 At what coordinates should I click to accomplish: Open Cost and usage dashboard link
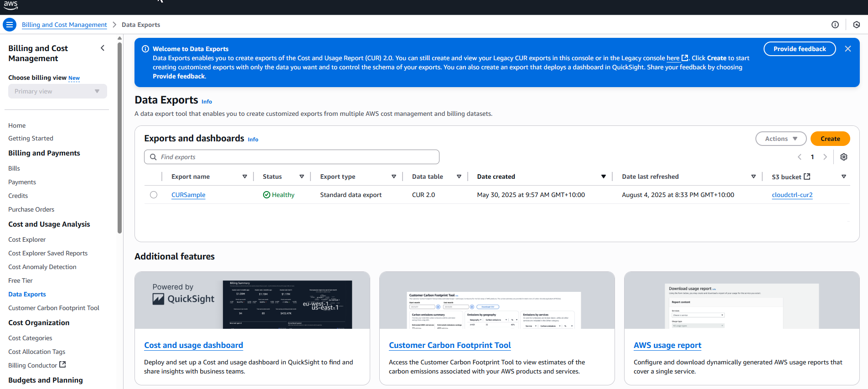pos(194,345)
